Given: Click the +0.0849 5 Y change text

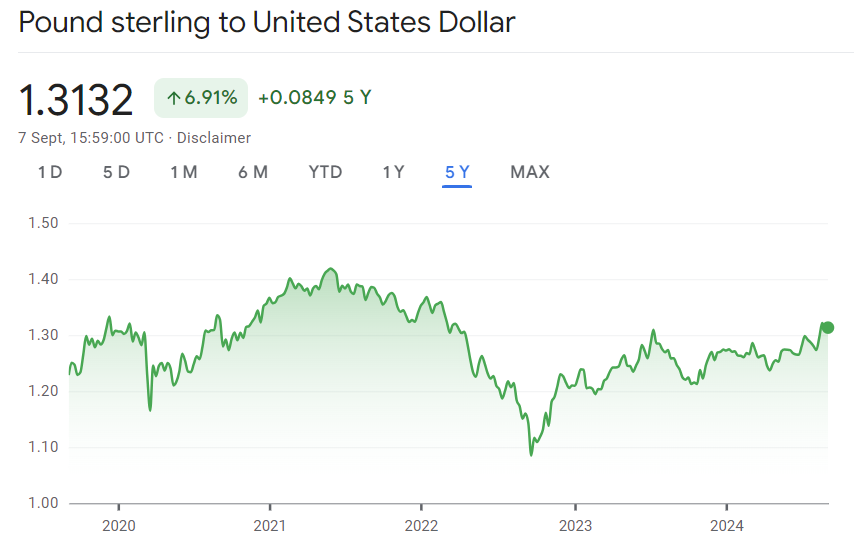Looking at the screenshot, I should point(314,98).
